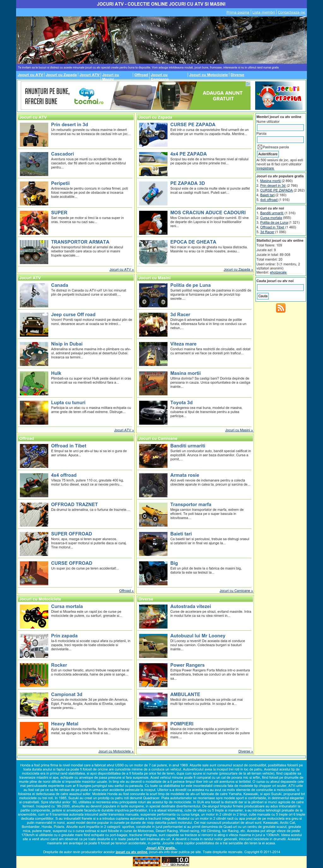Click Jocuri cu Motociclete » more link

[x=116, y=751]
